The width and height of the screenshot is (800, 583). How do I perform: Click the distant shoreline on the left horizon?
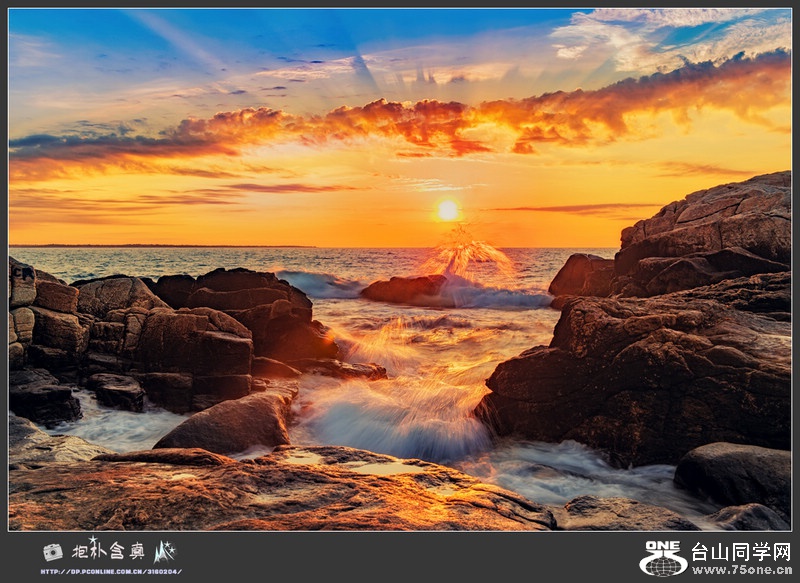tap(150, 245)
